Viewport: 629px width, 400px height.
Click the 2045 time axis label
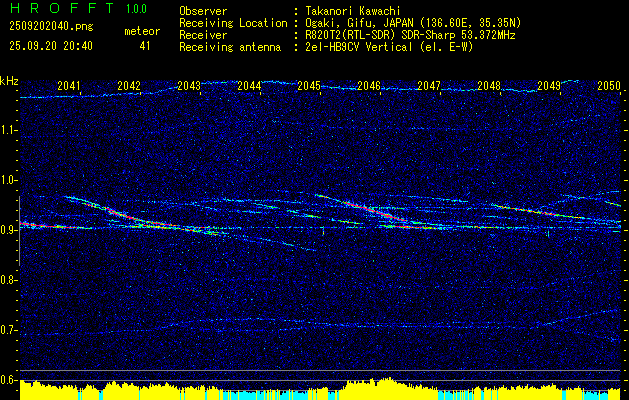309,86
